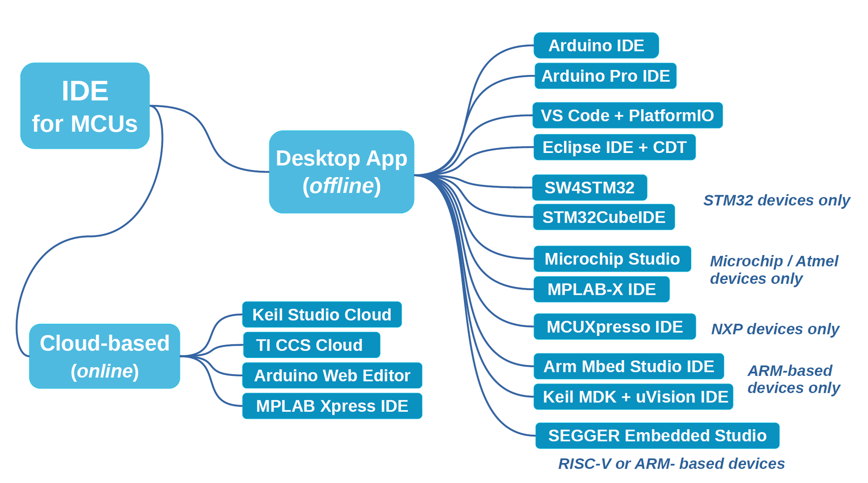Click the 'Arduino Pro IDE' box
This screenshot has height=483, width=868.
[605, 76]
